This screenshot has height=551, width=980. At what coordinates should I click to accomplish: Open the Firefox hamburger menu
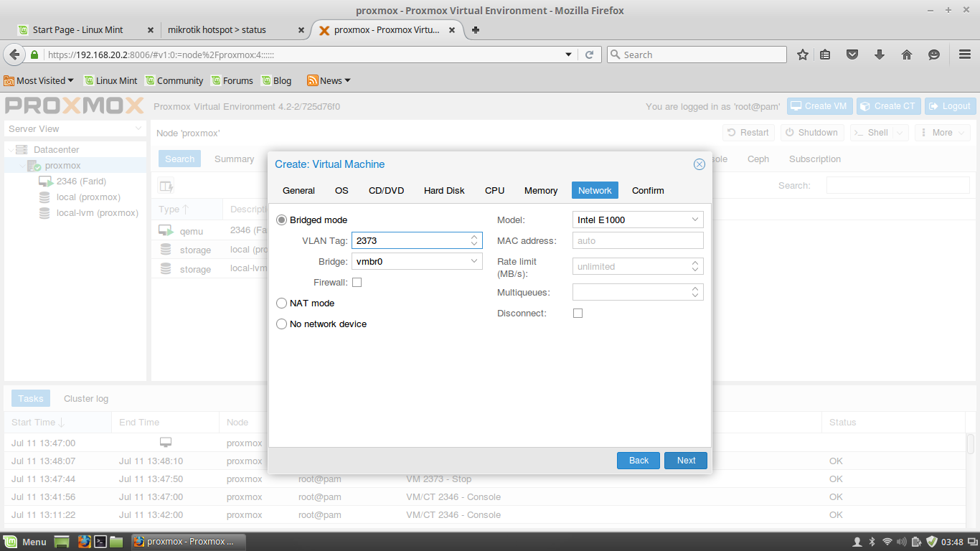(x=965, y=55)
